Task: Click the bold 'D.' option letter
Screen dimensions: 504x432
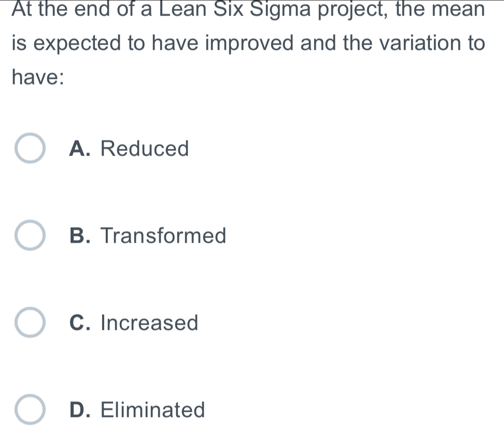Action: (x=81, y=410)
